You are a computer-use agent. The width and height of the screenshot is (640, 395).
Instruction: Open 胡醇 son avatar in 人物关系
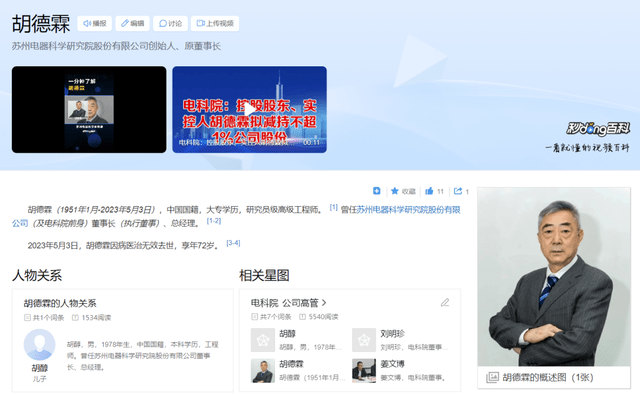coord(40,345)
